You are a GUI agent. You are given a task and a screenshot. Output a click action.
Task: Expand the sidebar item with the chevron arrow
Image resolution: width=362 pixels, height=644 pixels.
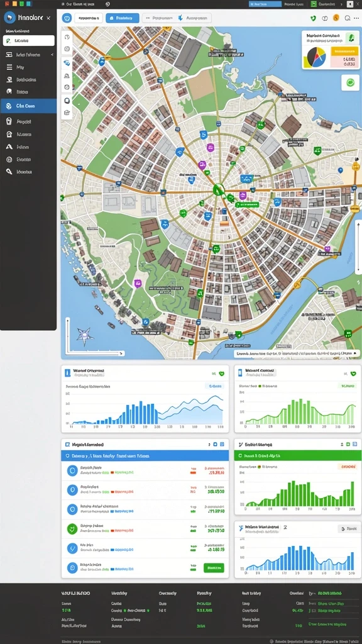[x=28, y=55]
